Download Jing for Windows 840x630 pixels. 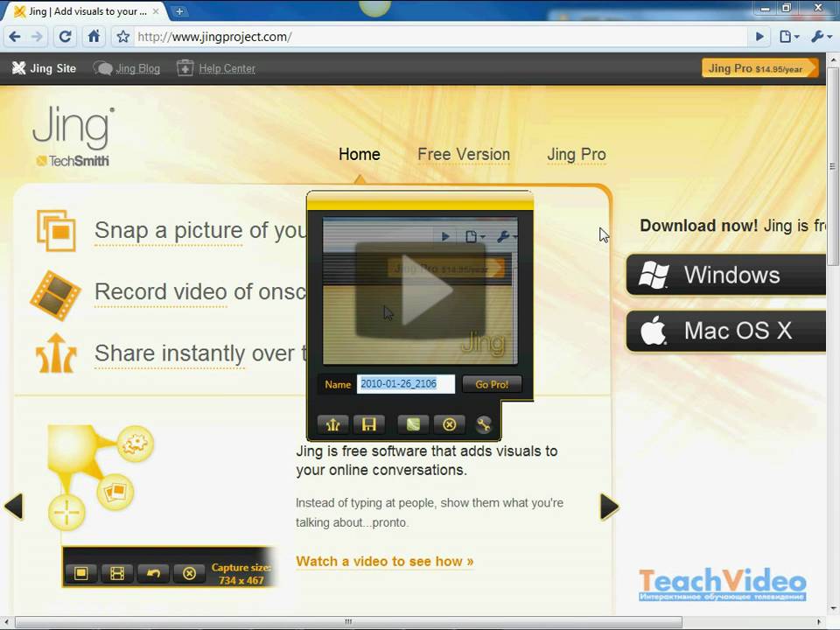[726, 275]
